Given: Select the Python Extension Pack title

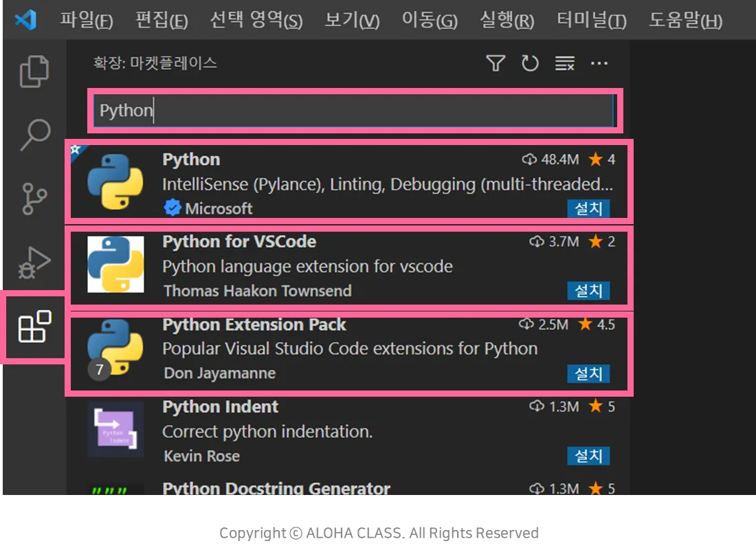Looking at the screenshot, I should pos(254,324).
